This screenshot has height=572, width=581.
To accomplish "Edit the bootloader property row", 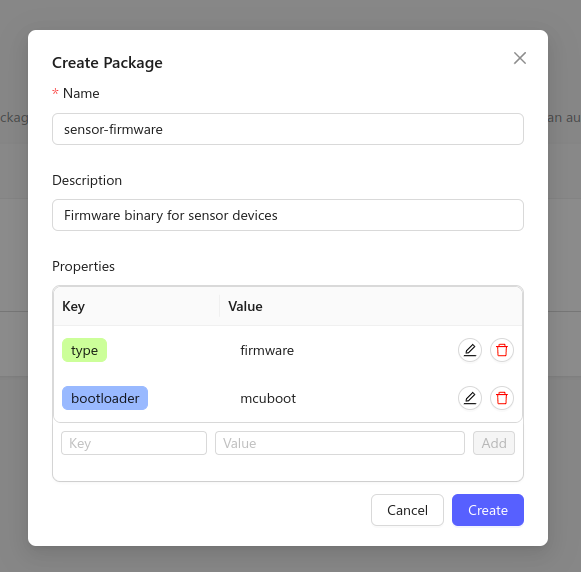I will point(470,398).
